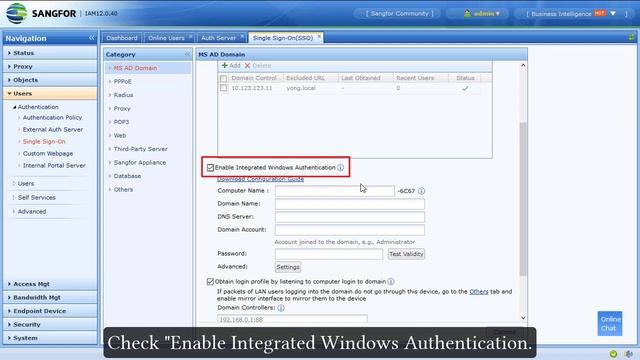640x360 pixels.
Task: Expand the Endpoint Device section
Action: click(50, 311)
